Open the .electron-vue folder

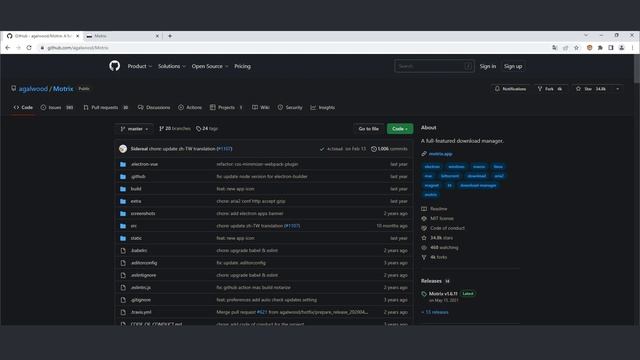pyautogui.click(x=144, y=164)
